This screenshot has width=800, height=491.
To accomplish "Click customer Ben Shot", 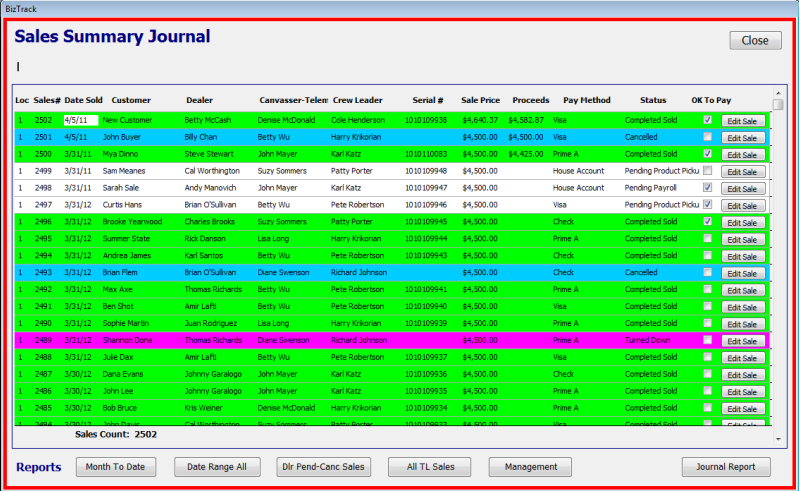I will [x=118, y=306].
